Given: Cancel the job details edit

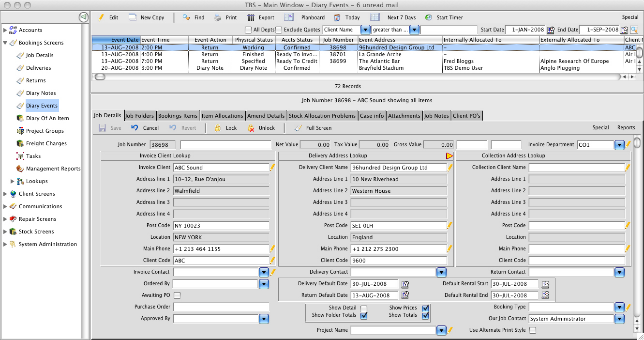Looking at the screenshot, I should 145,128.
